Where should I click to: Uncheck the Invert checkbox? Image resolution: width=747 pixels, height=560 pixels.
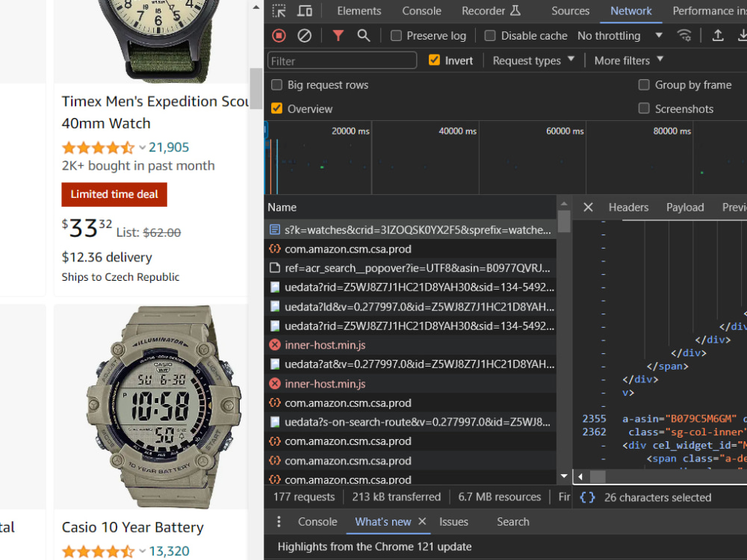tap(434, 60)
